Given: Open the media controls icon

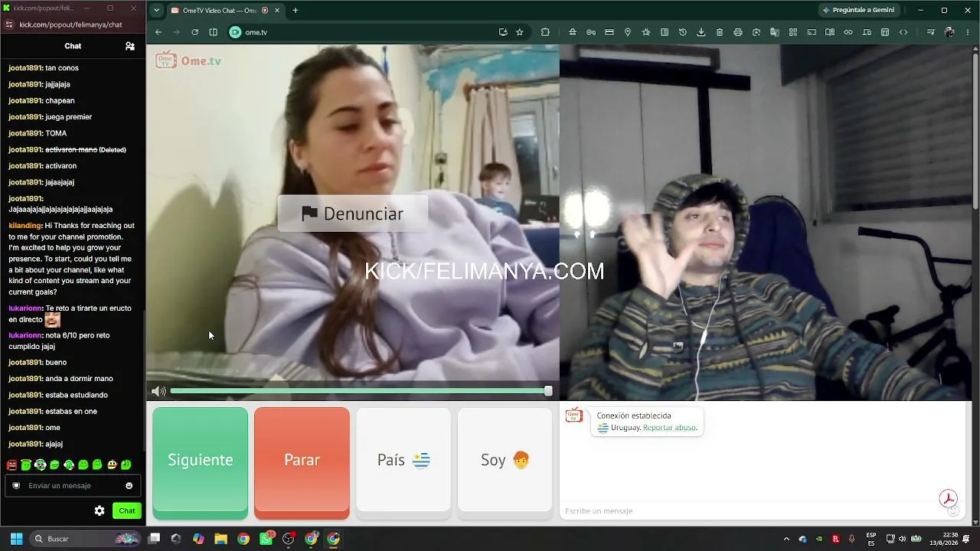Looking at the screenshot, I should coord(931,32).
